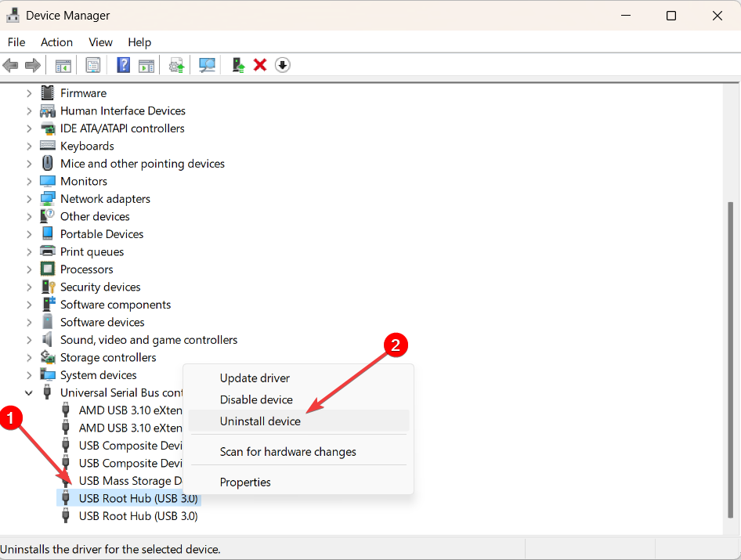Select the Software devices row
Image resolution: width=741 pixels, height=560 pixels.
pyautogui.click(x=102, y=322)
